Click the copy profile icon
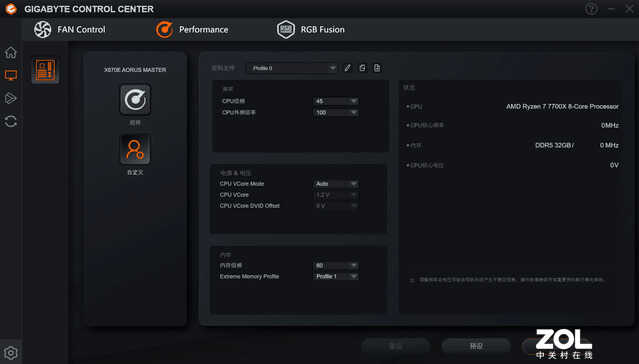The width and height of the screenshot is (639, 364). [362, 68]
